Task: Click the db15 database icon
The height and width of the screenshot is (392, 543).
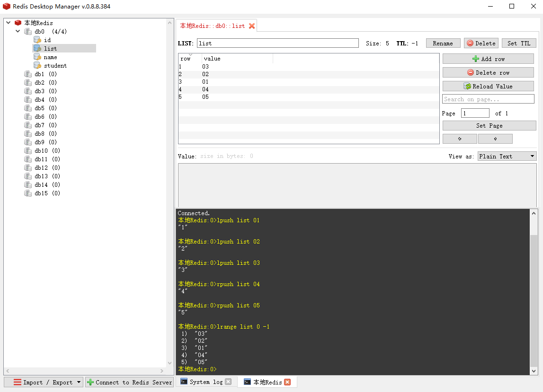Action: [x=28, y=193]
